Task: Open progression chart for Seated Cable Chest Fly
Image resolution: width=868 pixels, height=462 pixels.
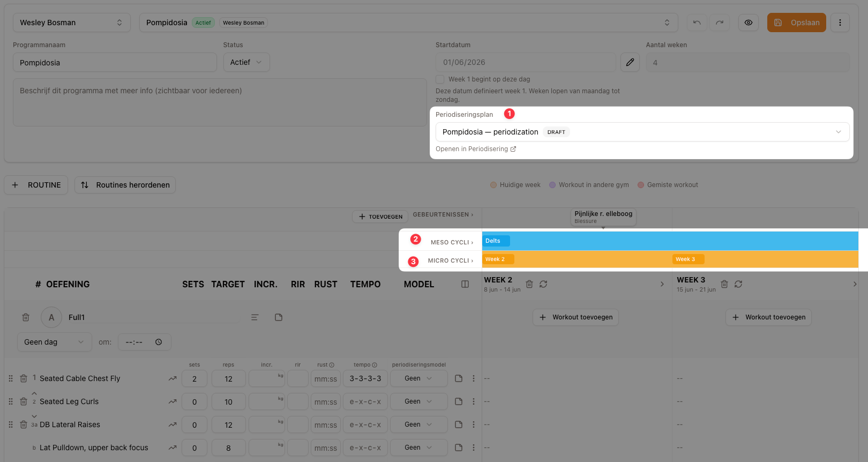Action: [x=173, y=378]
